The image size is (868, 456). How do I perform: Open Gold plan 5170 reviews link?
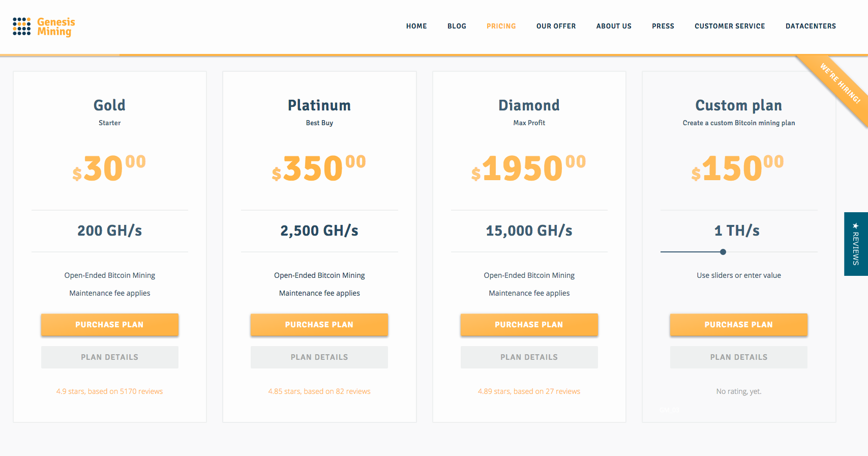click(109, 391)
